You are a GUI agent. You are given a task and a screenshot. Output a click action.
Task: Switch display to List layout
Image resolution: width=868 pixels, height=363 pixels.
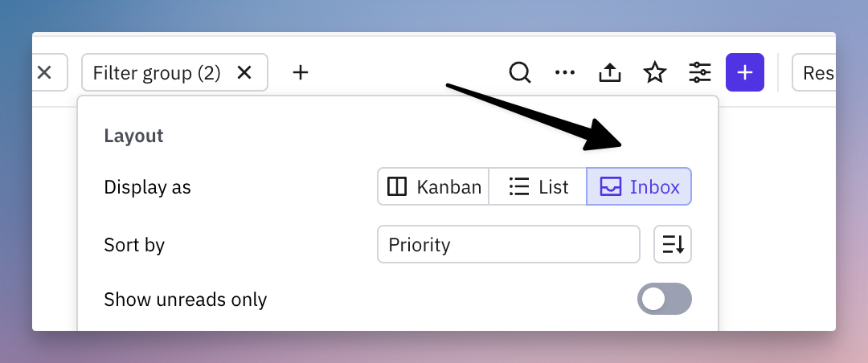point(538,186)
